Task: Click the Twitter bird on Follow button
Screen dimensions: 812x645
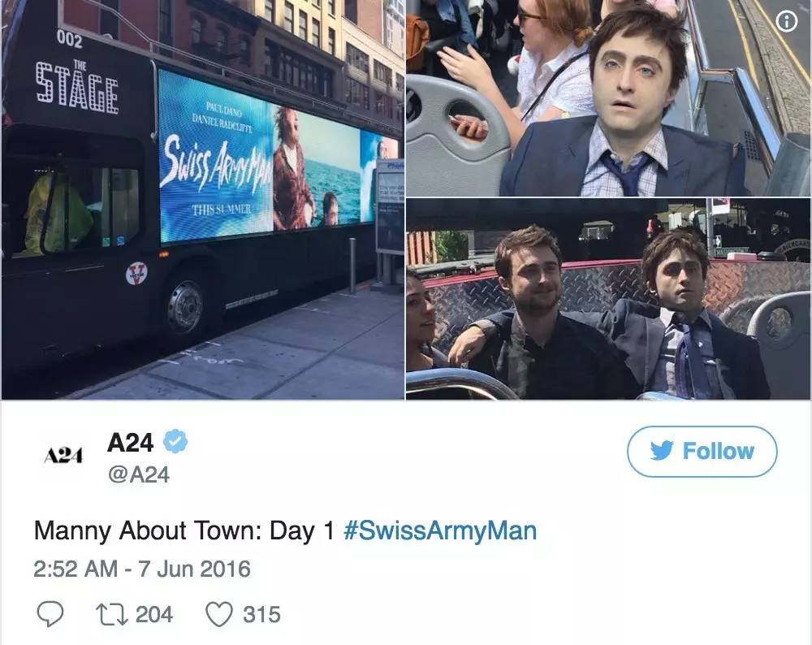Action: point(662,451)
